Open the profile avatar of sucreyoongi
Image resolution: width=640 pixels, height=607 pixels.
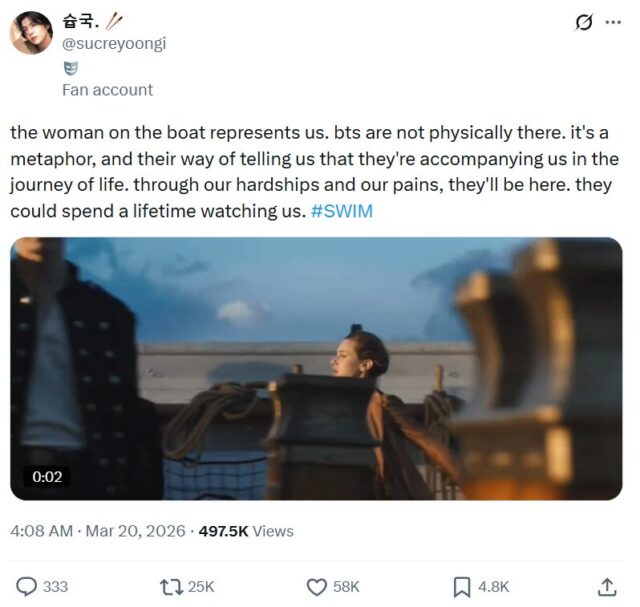pos(31,33)
